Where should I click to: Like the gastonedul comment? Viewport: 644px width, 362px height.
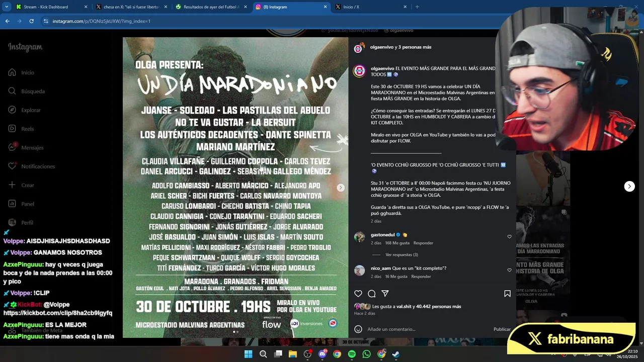[509, 237]
